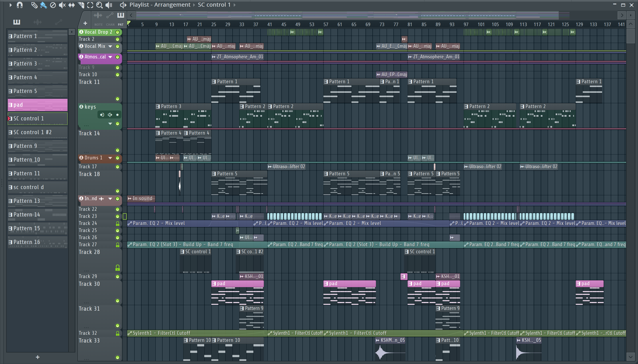Click the lock icon on Track 27
Image resolution: width=638 pixels, height=364 pixels.
point(118,245)
